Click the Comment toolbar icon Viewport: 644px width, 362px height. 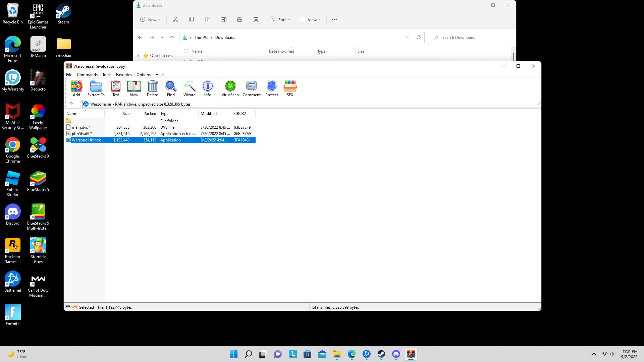(x=251, y=88)
